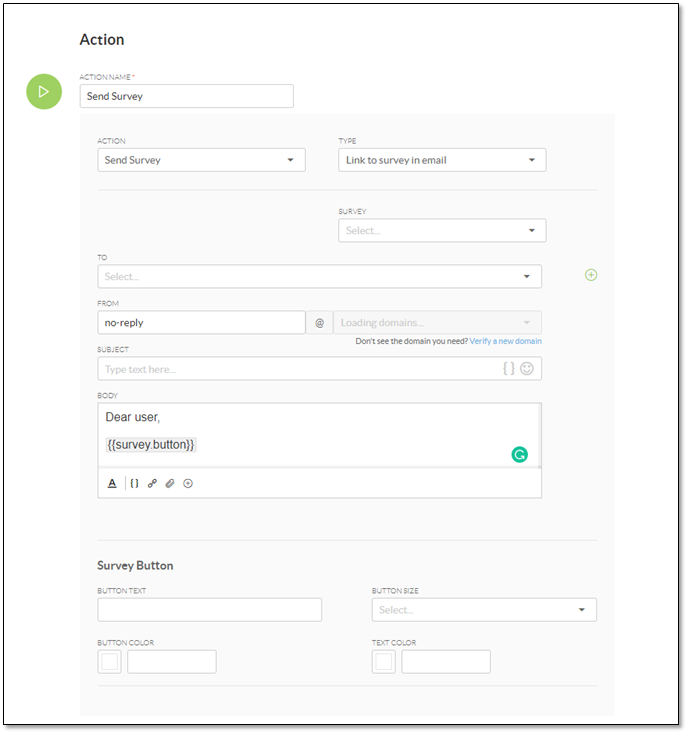
Task: Focus the Button Text input field
Action: 209,610
